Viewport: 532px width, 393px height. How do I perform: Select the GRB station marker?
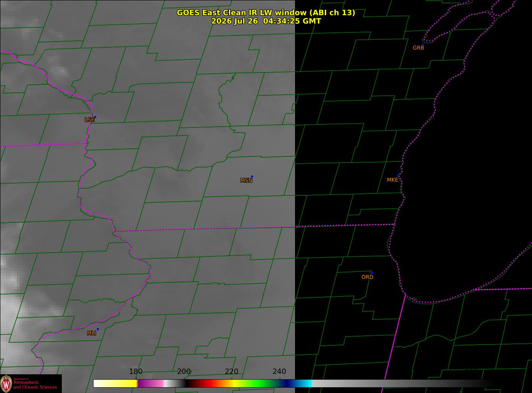(x=423, y=44)
